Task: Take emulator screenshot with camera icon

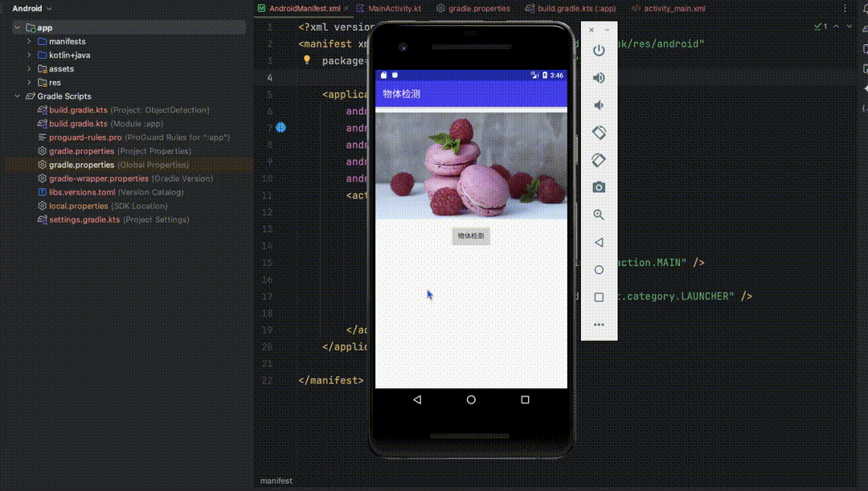Action: click(599, 188)
